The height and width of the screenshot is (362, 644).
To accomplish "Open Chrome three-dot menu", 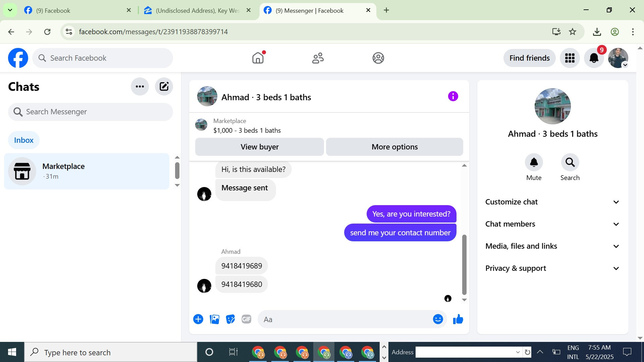I will pos(633,32).
